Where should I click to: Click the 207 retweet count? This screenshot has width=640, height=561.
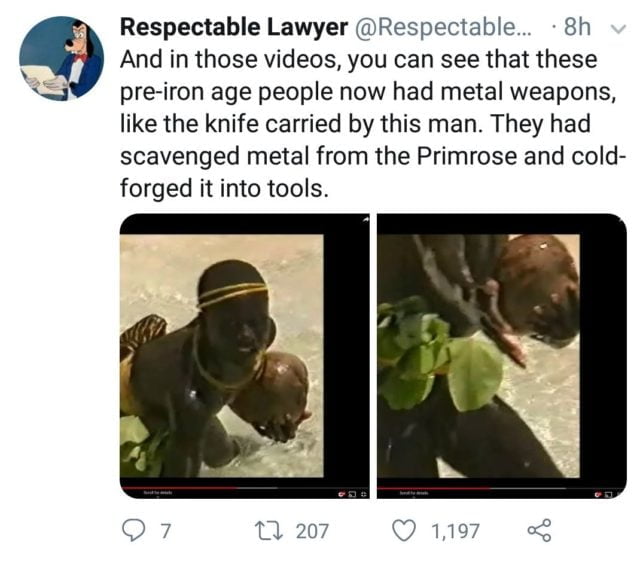click(x=312, y=531)
